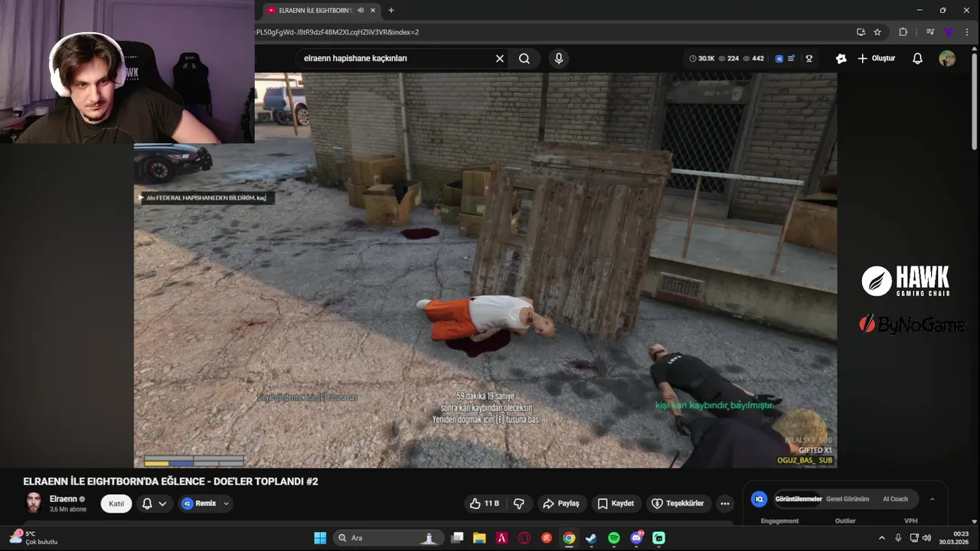Click the VPH column label
Viewport: 980px width, 551px height.
tap(910, 521)
